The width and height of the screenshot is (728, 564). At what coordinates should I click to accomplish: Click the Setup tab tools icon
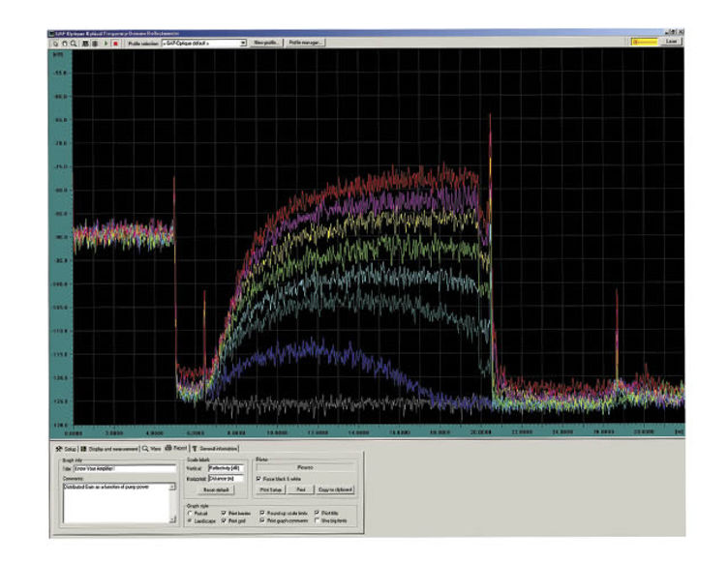60,449
